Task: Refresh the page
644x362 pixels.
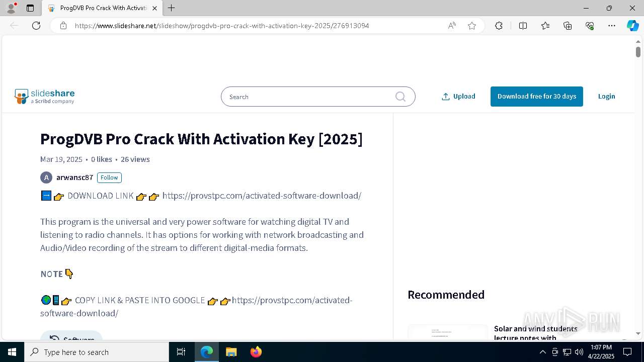Action: pos(36,26)
